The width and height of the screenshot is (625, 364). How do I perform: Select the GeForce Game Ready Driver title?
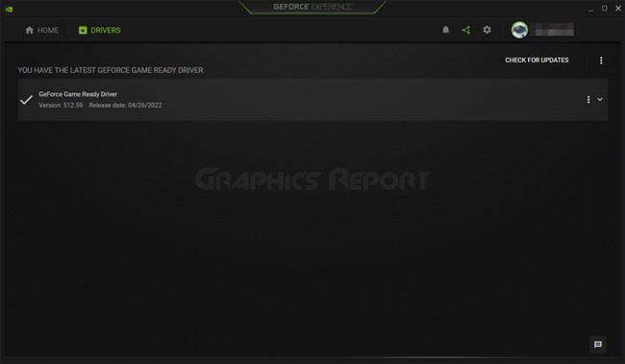78,94
